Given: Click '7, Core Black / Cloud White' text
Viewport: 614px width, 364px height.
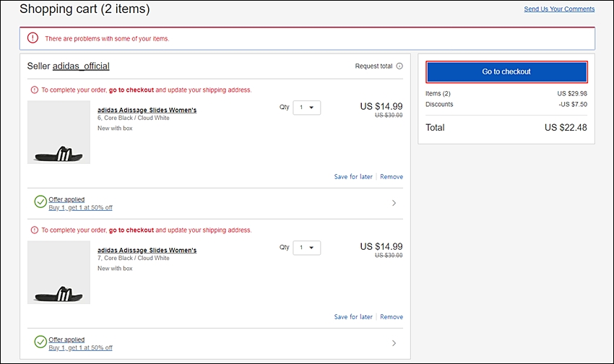Looking at the screenshot, I should (134, 258).
